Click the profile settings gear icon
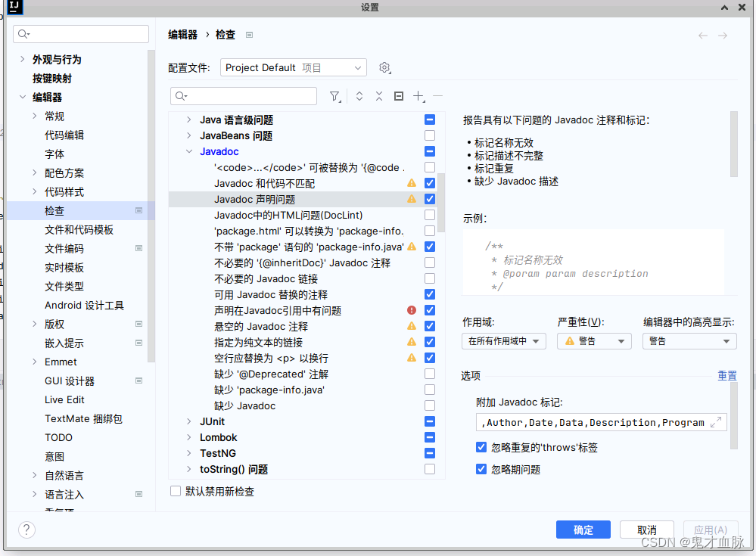Image resolution: width=756 pixels, height=556 pixels. click(x=384, y=68)
